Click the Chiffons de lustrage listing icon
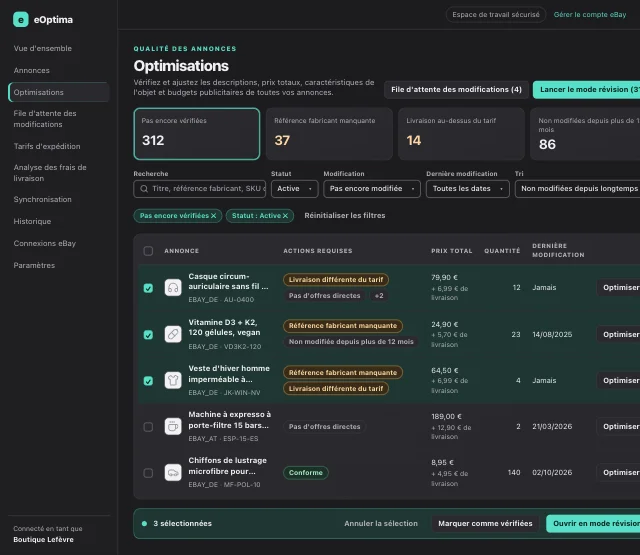The image size is (640, 555). pos(173,473)
